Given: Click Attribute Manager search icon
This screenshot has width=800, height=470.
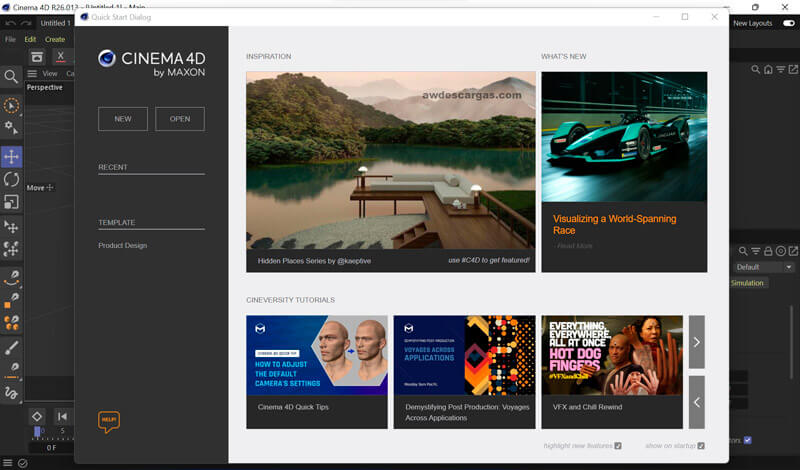Looking at the screenshot, I should tap(743, 251).
